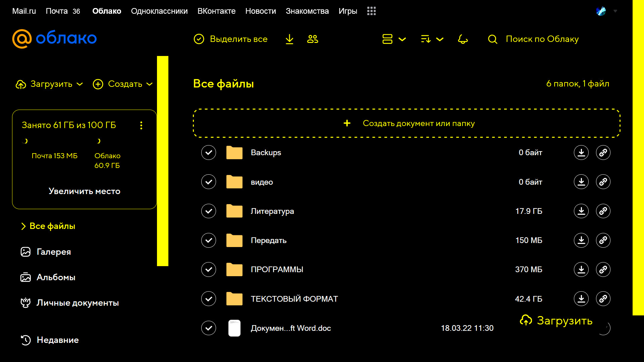Open Одноклассники in top navigation
Image resolution: width=644 pixels, height=362 pixels.
159,11
